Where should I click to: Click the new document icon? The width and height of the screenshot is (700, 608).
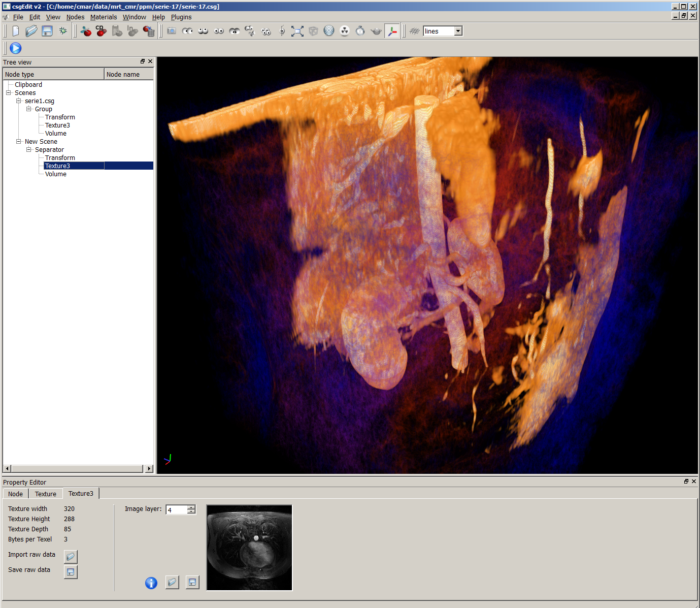click(16, 31)
